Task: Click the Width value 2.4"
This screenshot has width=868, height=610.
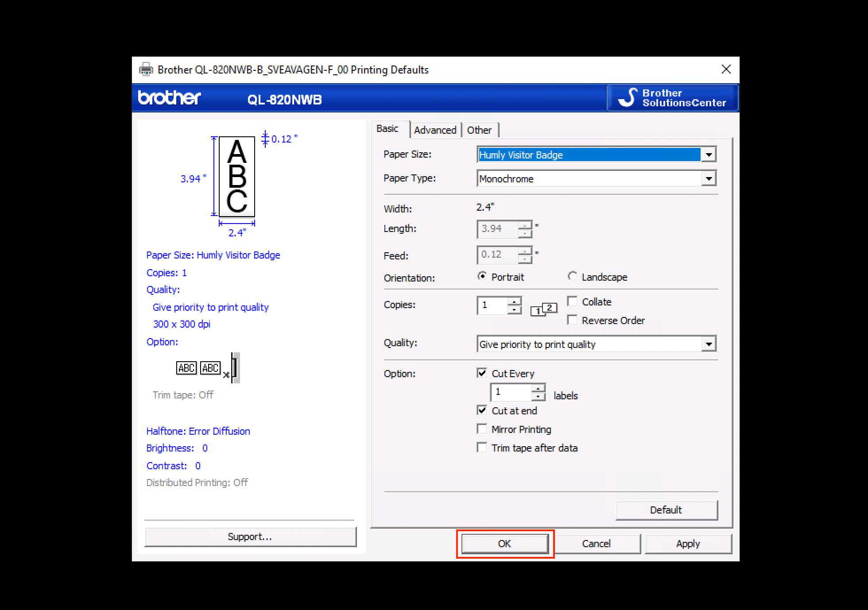Action: click(485, 207)
